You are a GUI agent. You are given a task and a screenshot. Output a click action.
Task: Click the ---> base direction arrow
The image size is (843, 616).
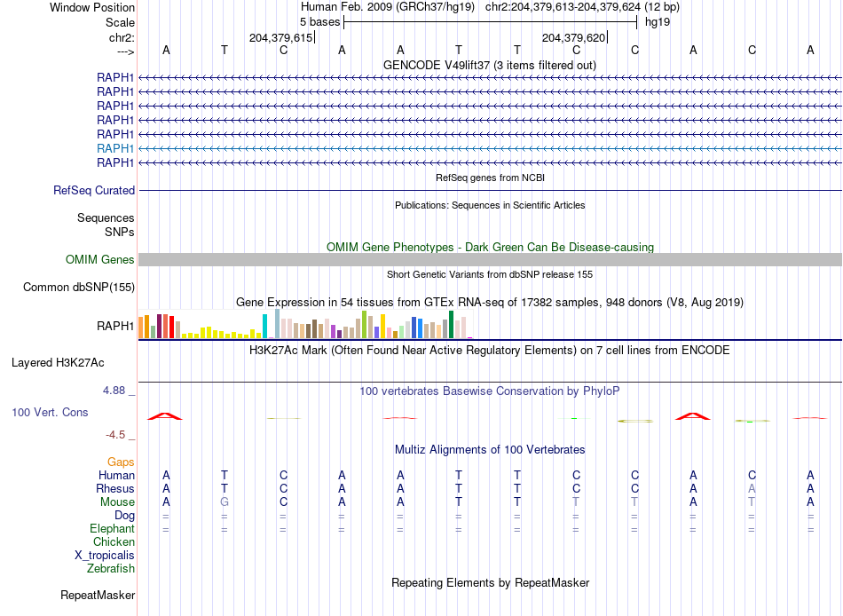(125, 51)
